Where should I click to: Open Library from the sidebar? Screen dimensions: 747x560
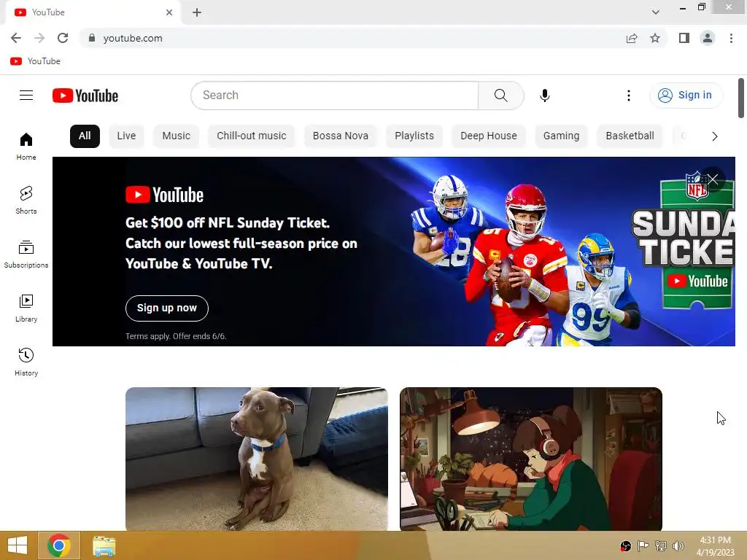(x=26, y=308)
